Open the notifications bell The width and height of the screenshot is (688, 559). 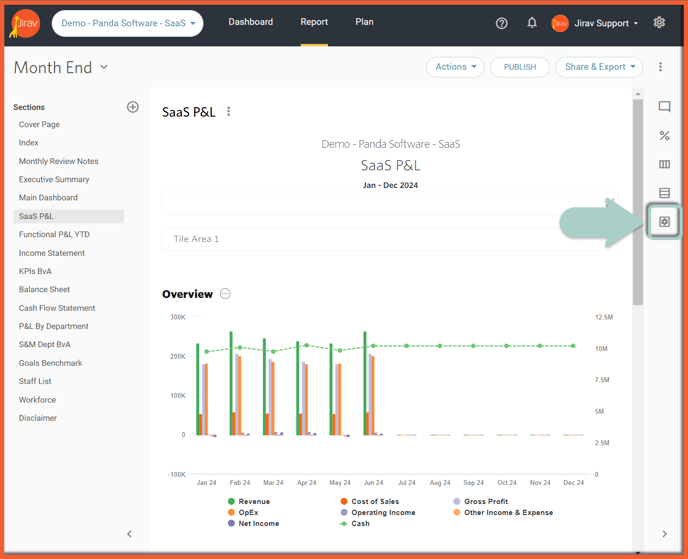point(532,23)
